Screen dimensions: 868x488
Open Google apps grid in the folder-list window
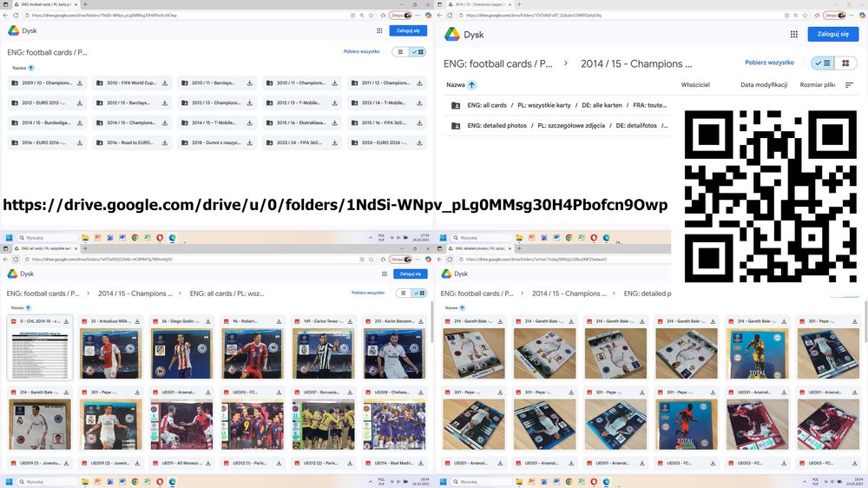click(379, 31)
